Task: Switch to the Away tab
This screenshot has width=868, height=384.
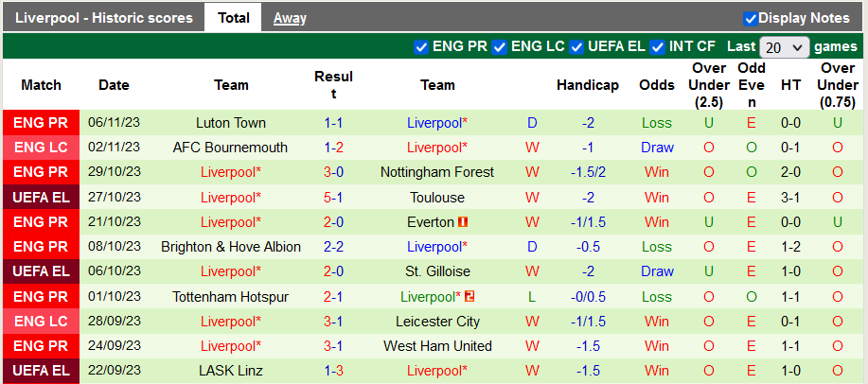Action: 290,18
